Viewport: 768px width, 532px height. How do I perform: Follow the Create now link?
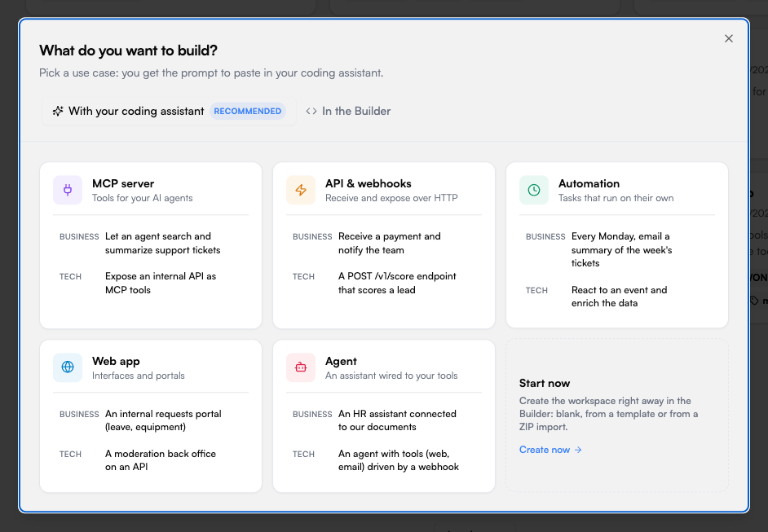pyautogui.click(x=550, y=450)
